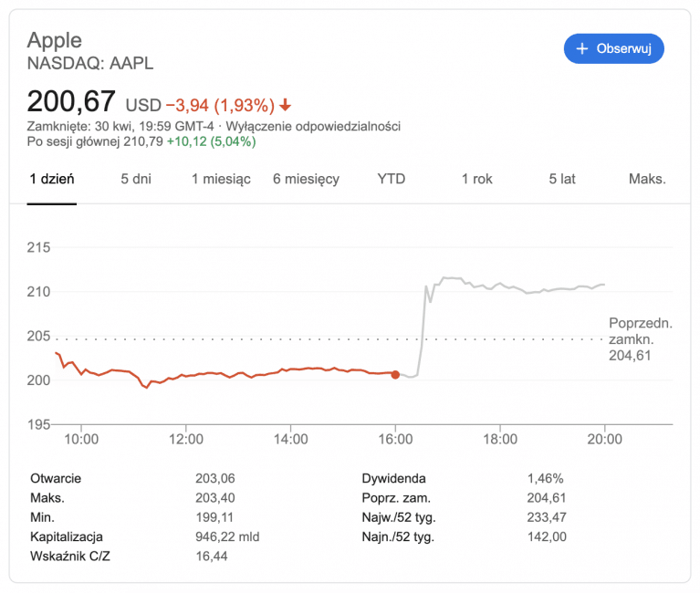Open Wyłączenie odpowiedzialności disclaimer link
700x593 pixels.
(x=313, y=126)
